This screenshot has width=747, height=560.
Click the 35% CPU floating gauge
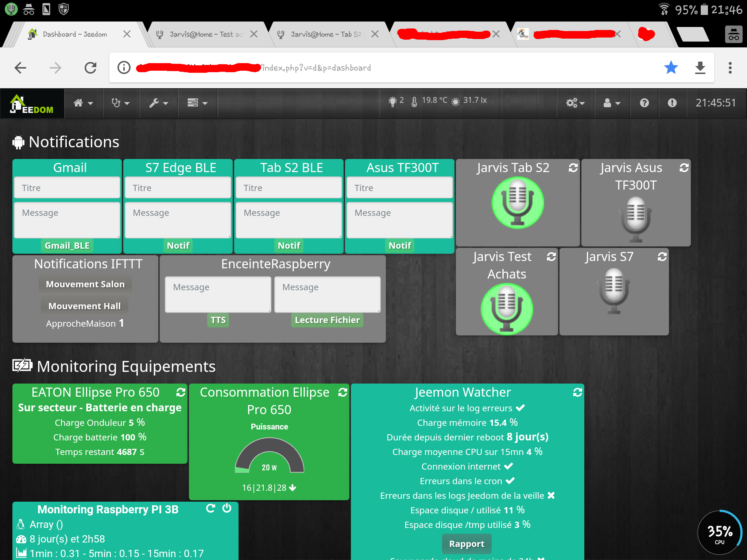coord(719,532)
